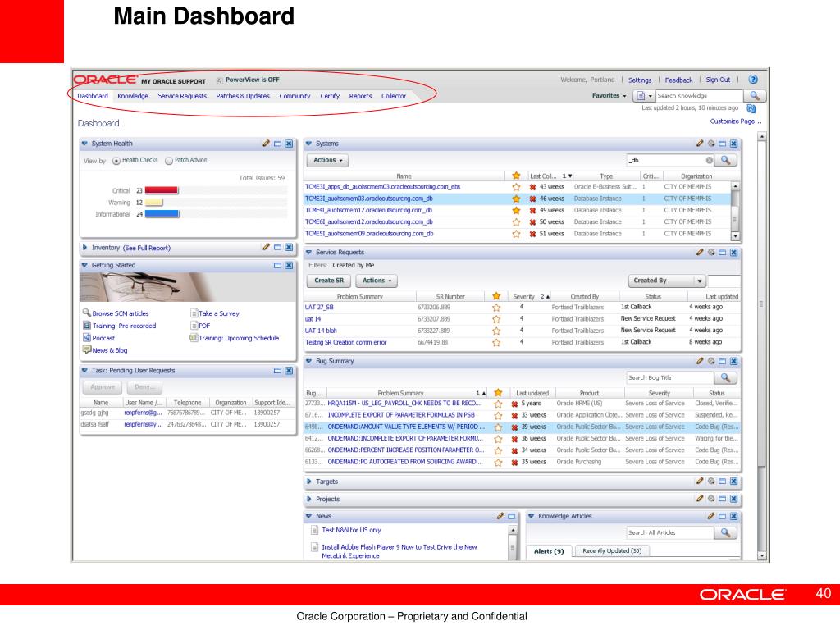Open the help question mark icon
Screen dimensions: 840x630
tap(753, 80)
